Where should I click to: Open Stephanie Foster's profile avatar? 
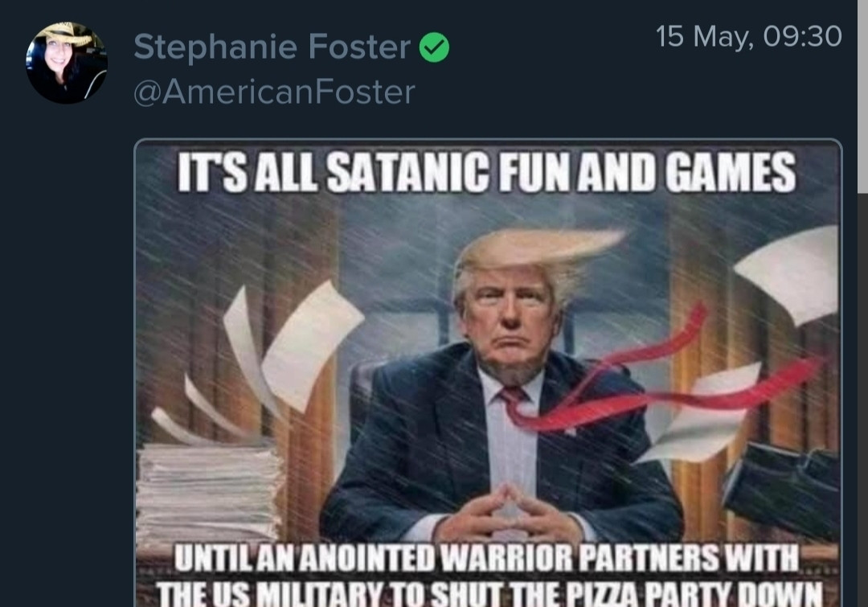pyautogui.click(x=67, y=63)
